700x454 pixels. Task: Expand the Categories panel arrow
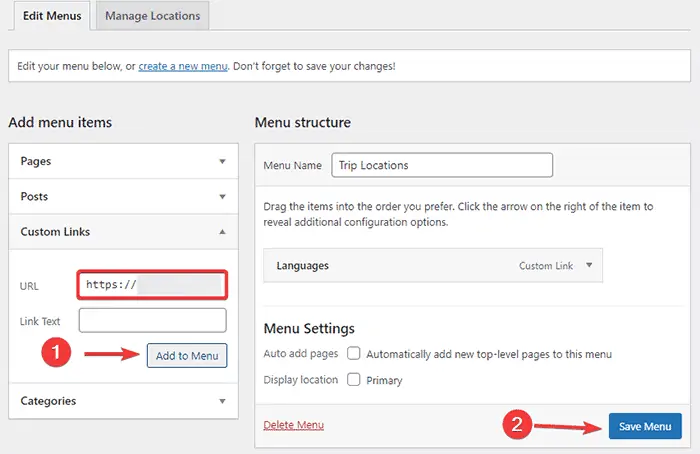point(222,401)
